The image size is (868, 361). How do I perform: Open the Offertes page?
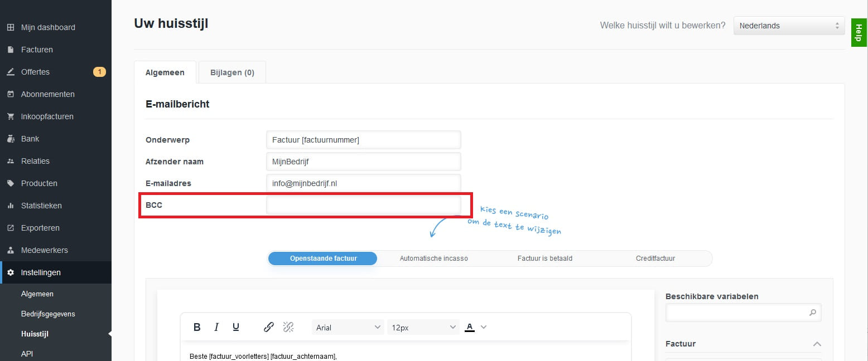point(35,72)
